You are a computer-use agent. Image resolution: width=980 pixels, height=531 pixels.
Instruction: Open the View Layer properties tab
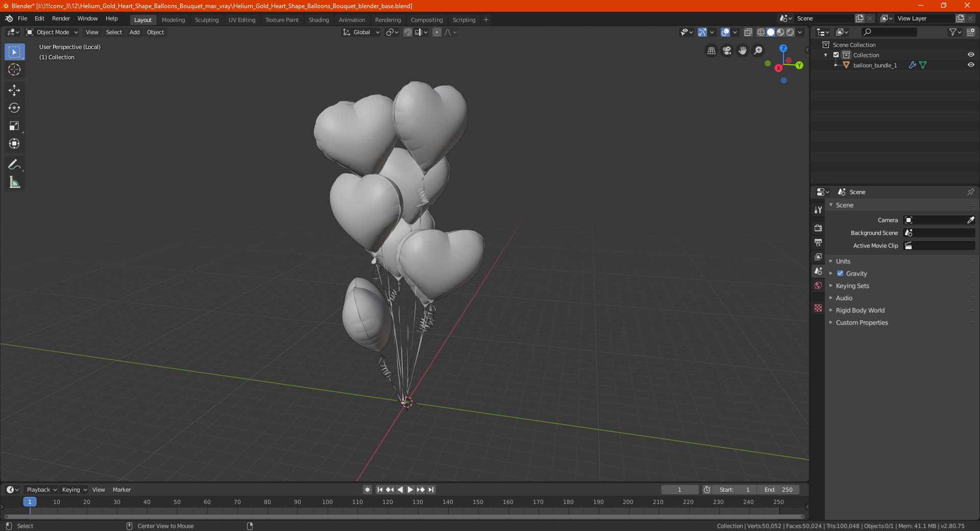818,256
